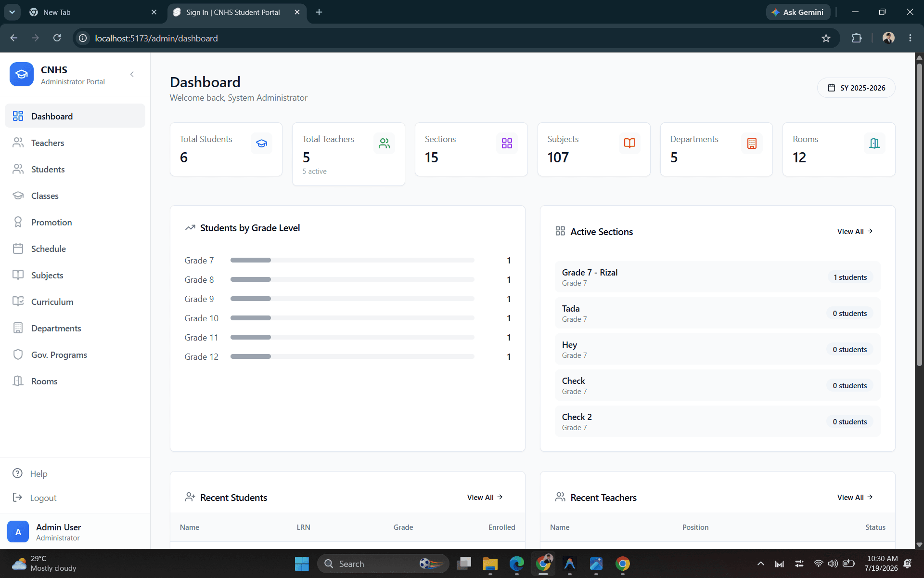924x578 pixels.
Task: Open the Dashboard menu item
Action: tap(75, 116)
